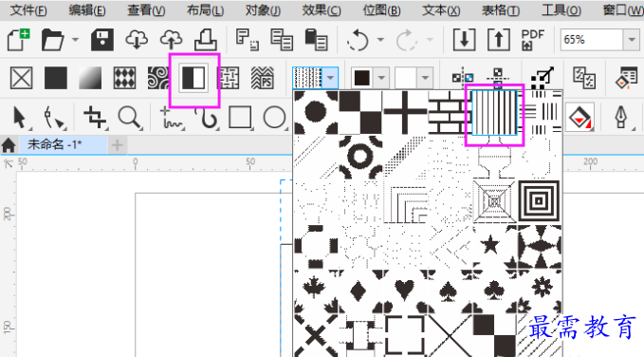
Task: Open the 工具 menu
Action: (x=561, y=9)
